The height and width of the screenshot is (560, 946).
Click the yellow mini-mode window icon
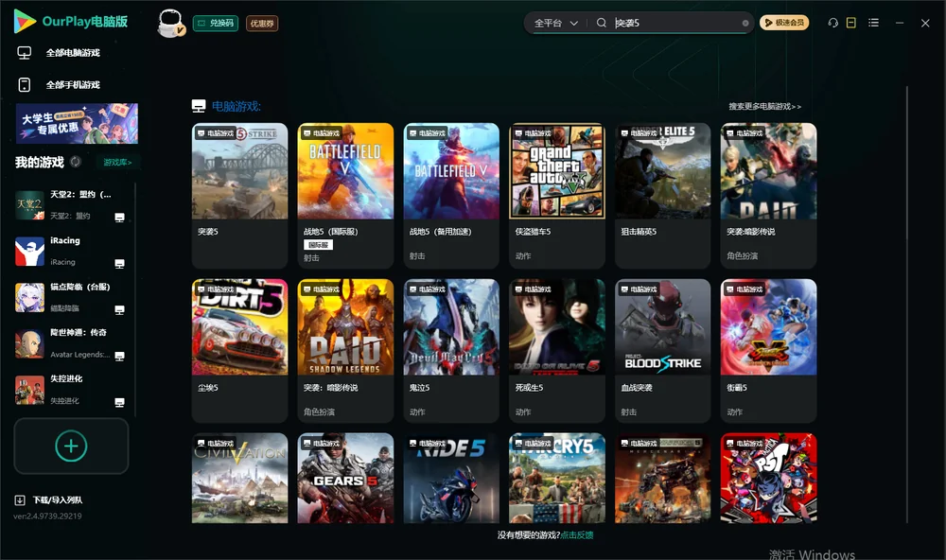pyautogui.click(x=851, y=23)
